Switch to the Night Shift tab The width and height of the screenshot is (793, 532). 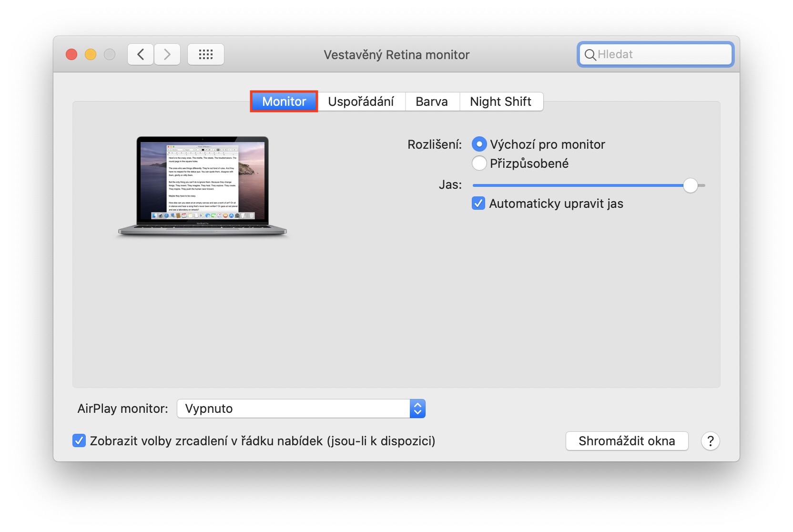point(501,102)
